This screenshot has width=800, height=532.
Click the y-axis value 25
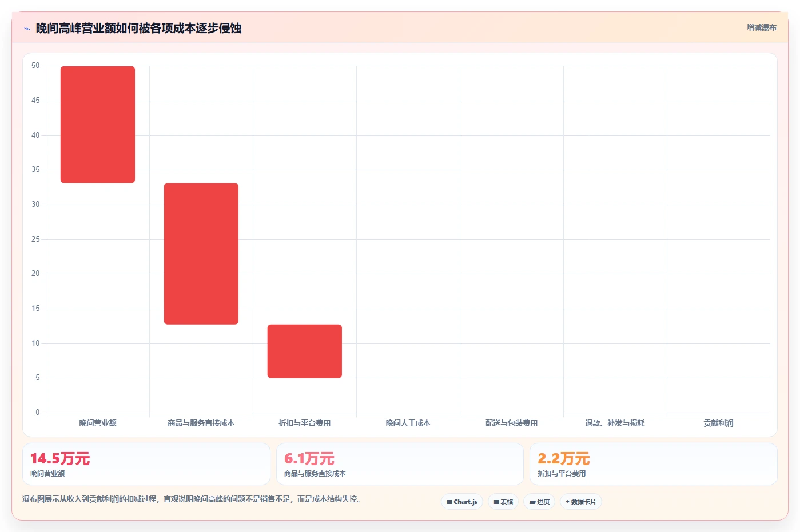pyautogui.click(x=35, y=239)
